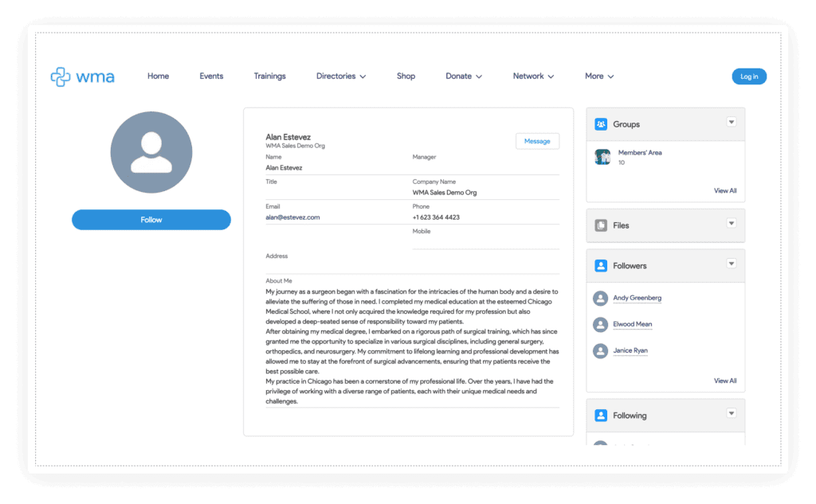Screen dimensions: 816x504
Task: Click the Following panel icon
Action: (x=600, y=415)
